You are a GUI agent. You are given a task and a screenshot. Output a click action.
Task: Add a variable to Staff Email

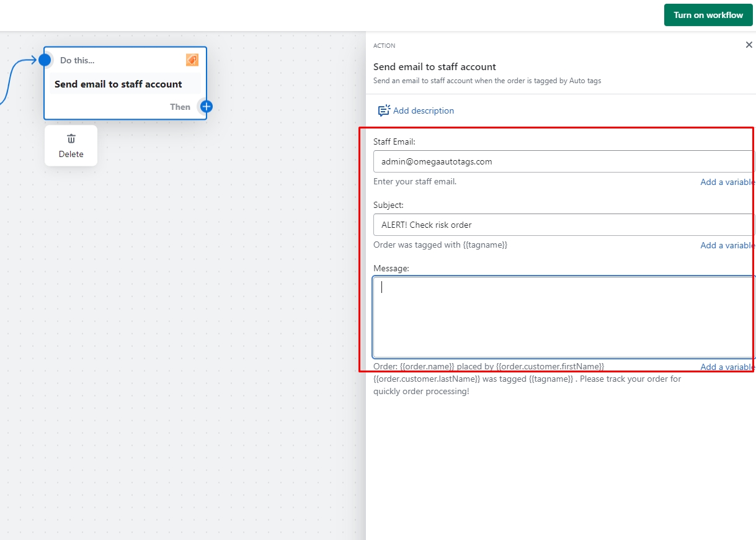tap(727, 182)
